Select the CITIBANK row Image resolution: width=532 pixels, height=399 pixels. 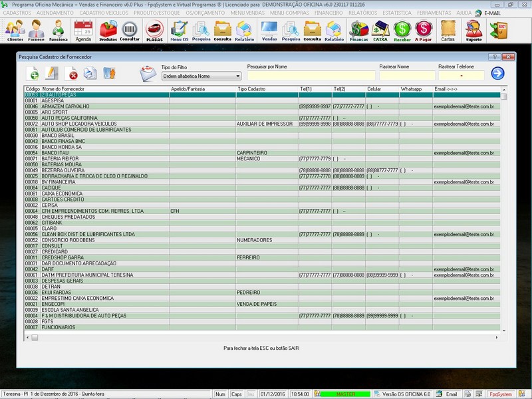(262, 223)
